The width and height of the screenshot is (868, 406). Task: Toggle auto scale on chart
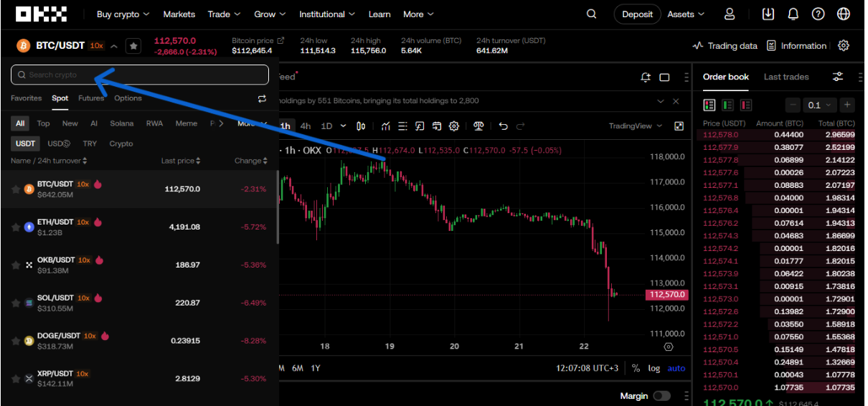676,368
